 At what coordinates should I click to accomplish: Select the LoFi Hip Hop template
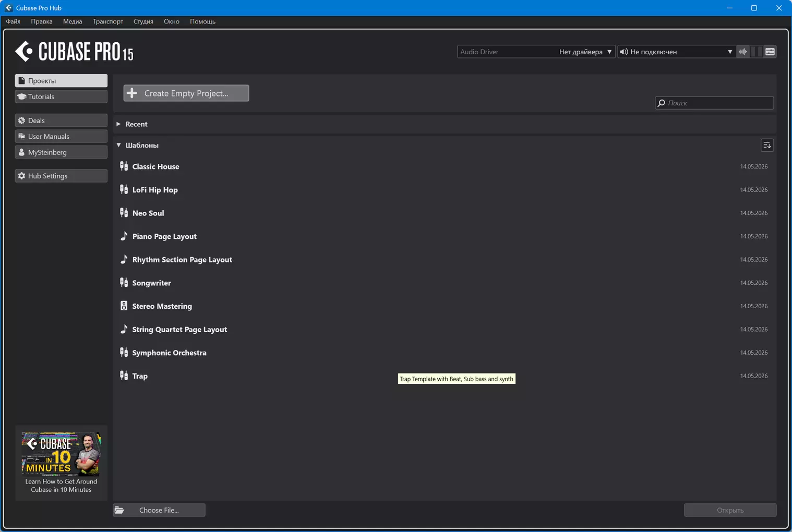155,190
